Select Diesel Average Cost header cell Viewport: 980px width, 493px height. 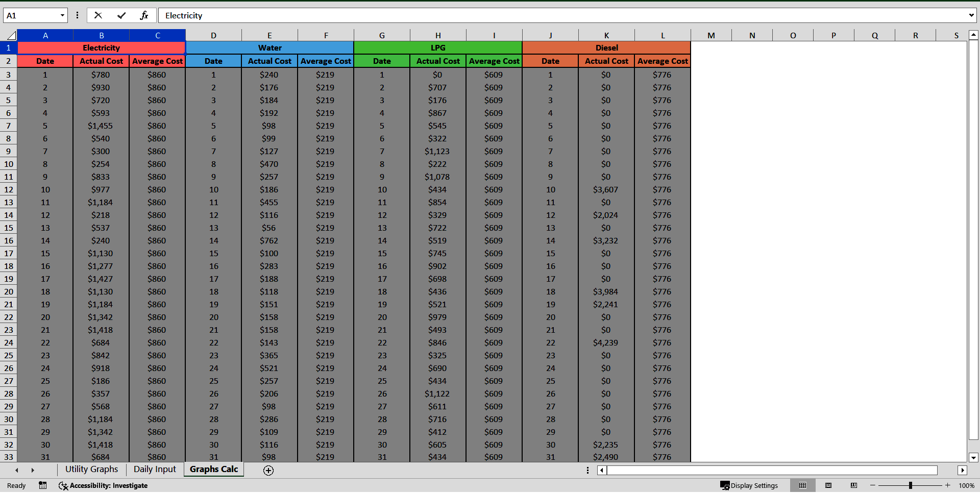(663, 61)
